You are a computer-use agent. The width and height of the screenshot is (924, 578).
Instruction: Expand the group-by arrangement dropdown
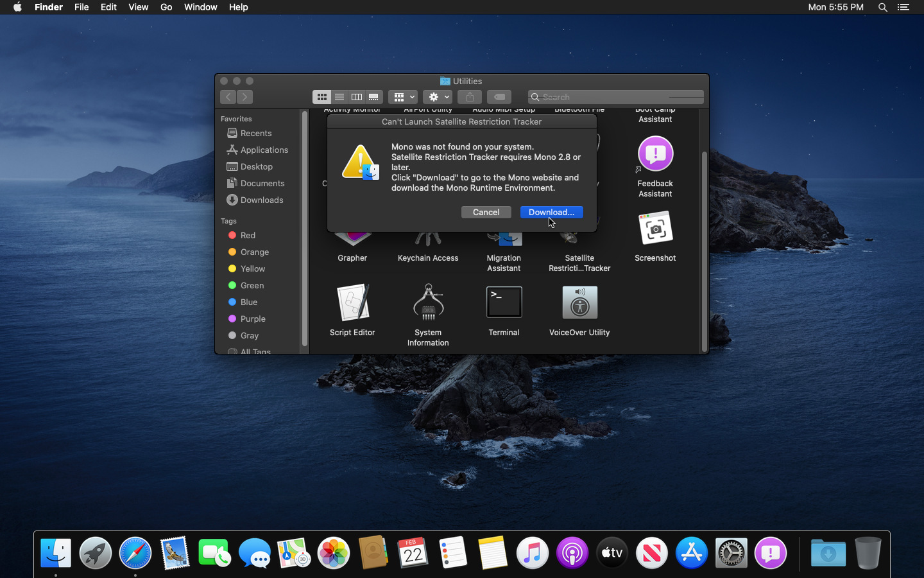[404, 97]
